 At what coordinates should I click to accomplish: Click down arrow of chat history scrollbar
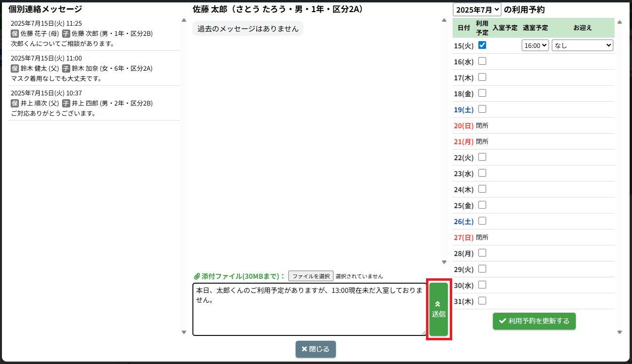pyautogui.click(x=444, y=262)
